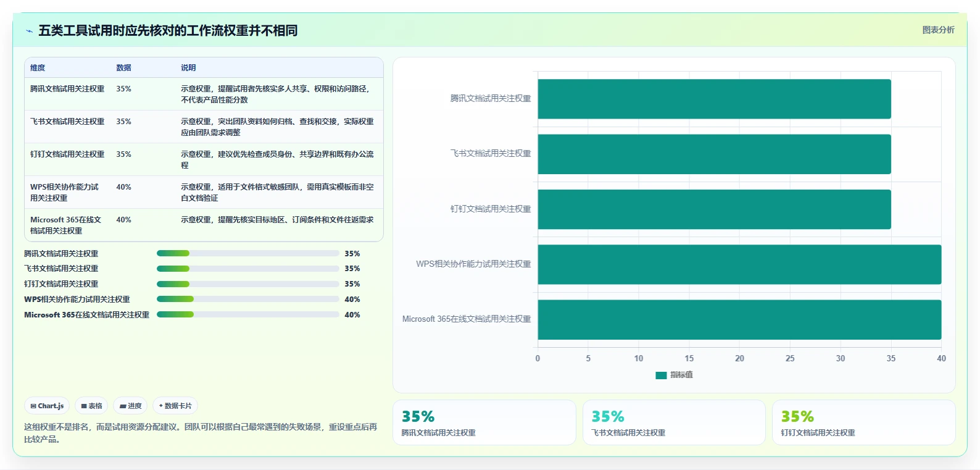Click the Microsoft 365 y-axis label in the chart
This screenshot has height=470, width=980.
point(467,319)
